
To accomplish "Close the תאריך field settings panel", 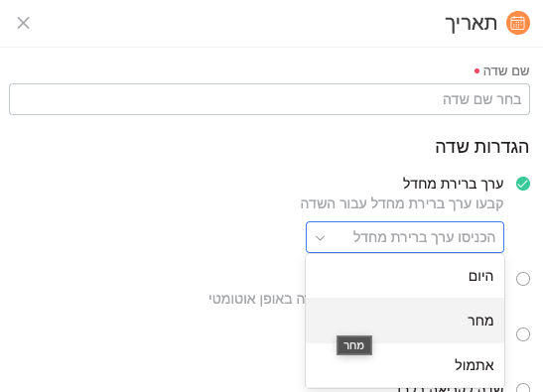I will click(23, 23).
